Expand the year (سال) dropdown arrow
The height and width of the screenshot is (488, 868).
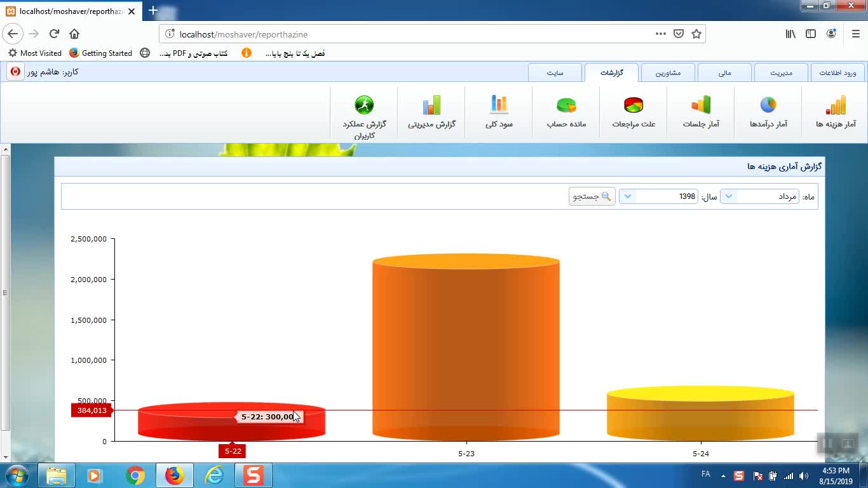coord(628,197)
